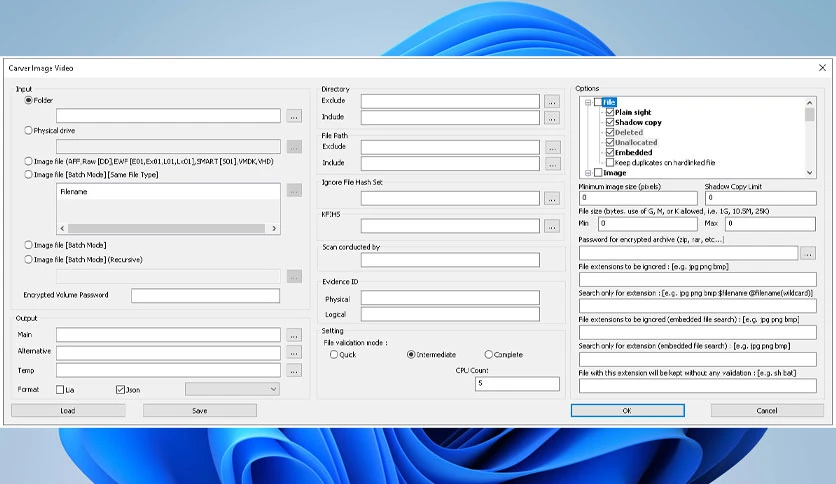The image size is (836, 484).
Task: Focus the Evidence ID Logical field
Action: [x=450, y=314]
